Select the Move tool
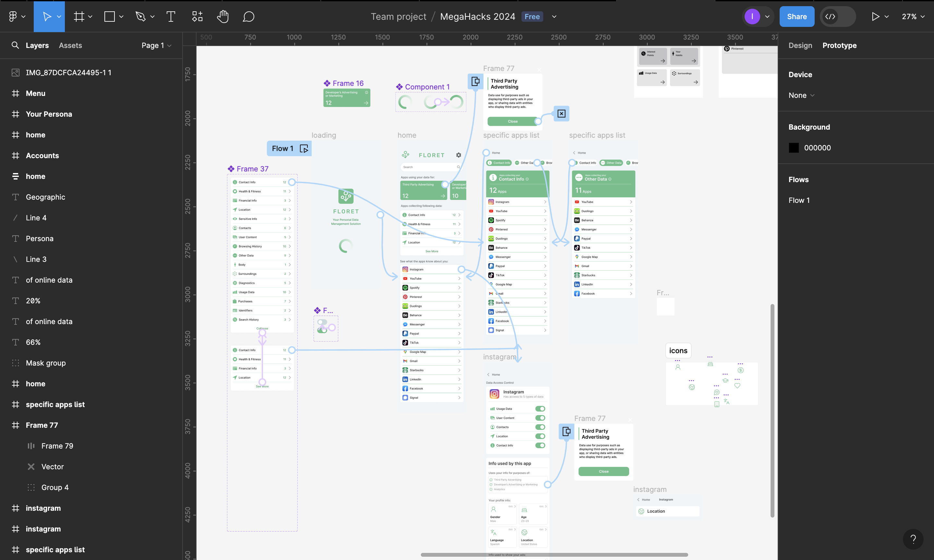This screenshot has width=934, height=560. [x=47, y=17]
